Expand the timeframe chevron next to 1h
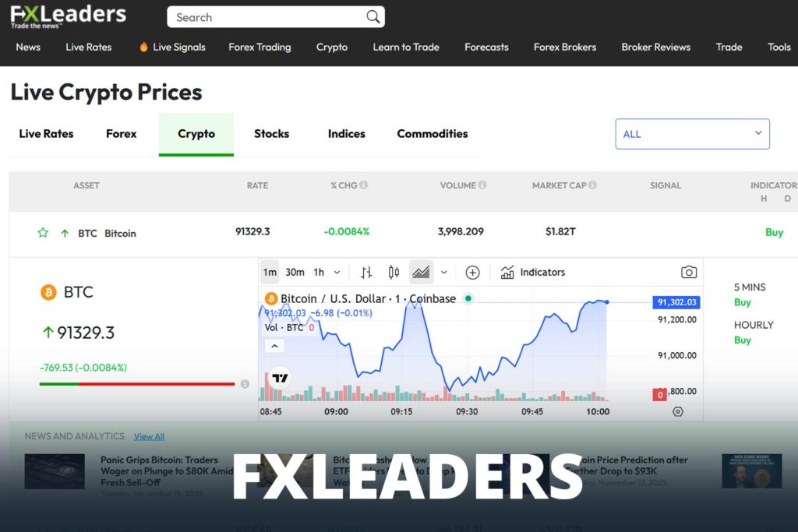Image resolution: width=798 pixels, height=532 pixels. (337, 272)
